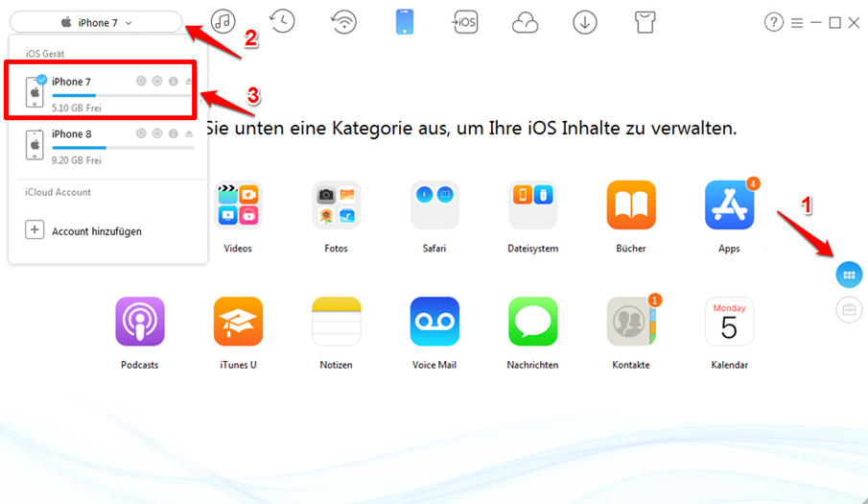Open the media downloader arrow icon

[584, 23]
